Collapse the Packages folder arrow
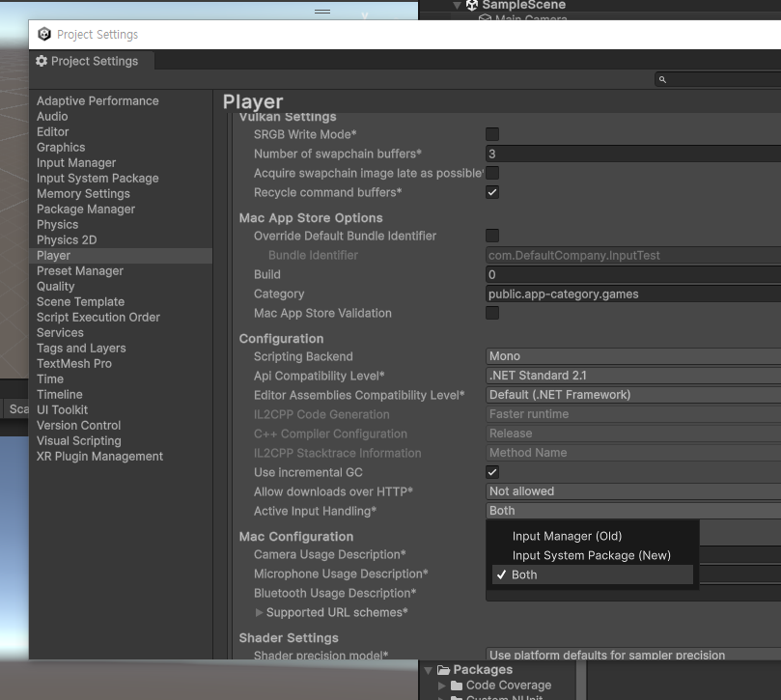The width and height of the screenshot is (781, 700). 428,670
